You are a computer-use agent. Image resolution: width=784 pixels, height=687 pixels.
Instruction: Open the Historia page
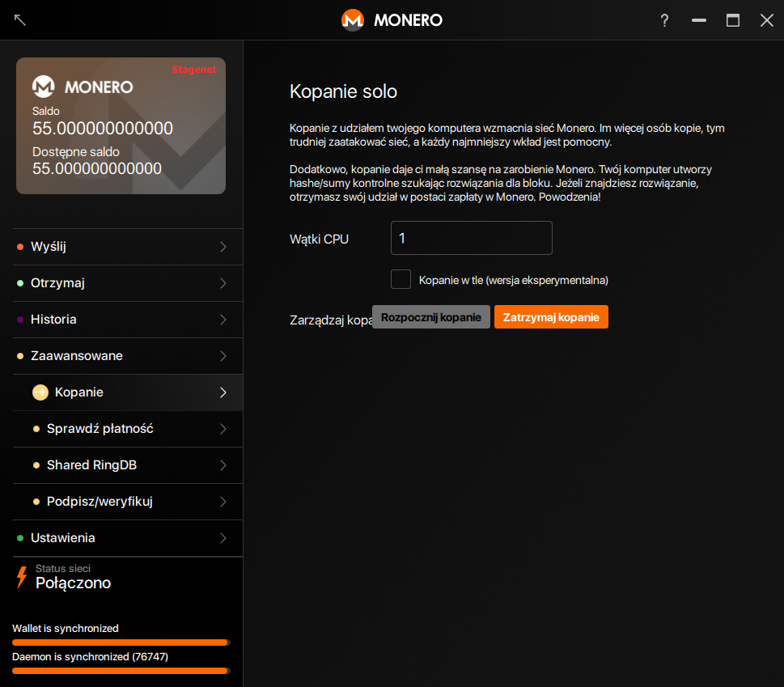click(128, 320)
